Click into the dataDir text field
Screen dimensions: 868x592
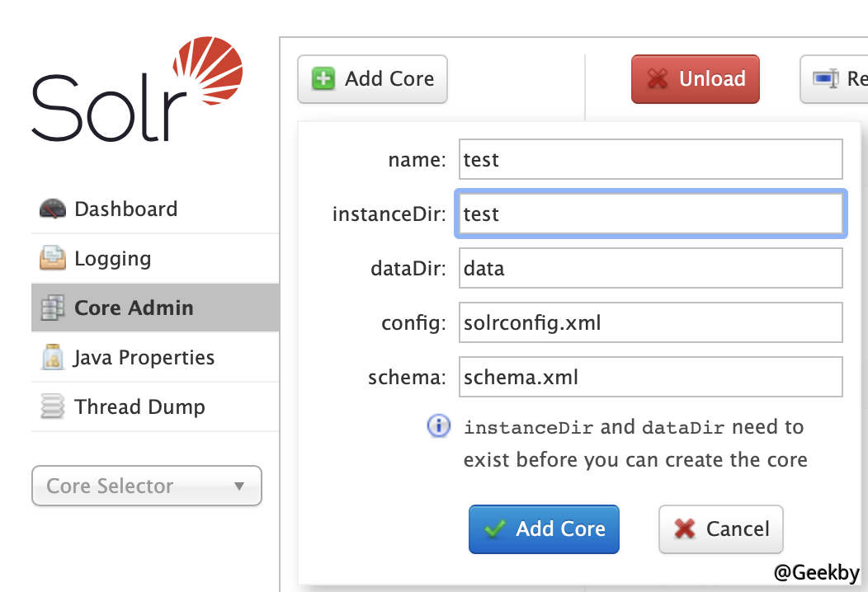pyautogui.click(x=650, y=268)
